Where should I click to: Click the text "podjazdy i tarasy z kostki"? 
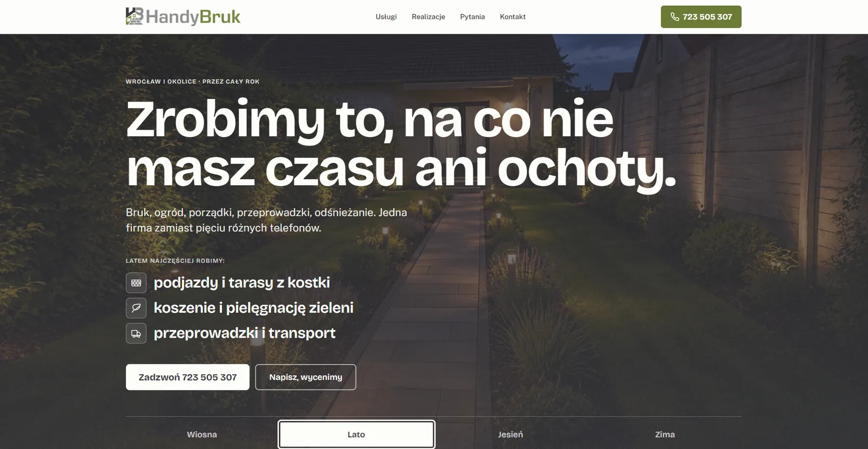[242, 283]
